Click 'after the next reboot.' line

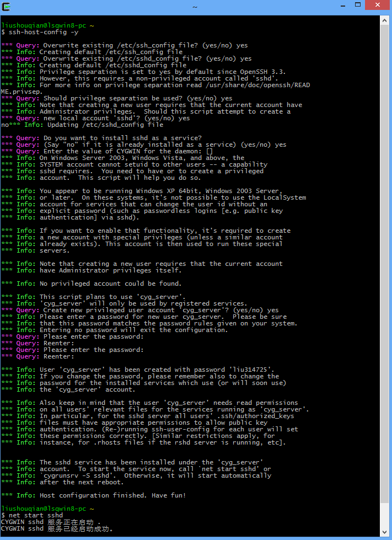[x=62, y=482]
